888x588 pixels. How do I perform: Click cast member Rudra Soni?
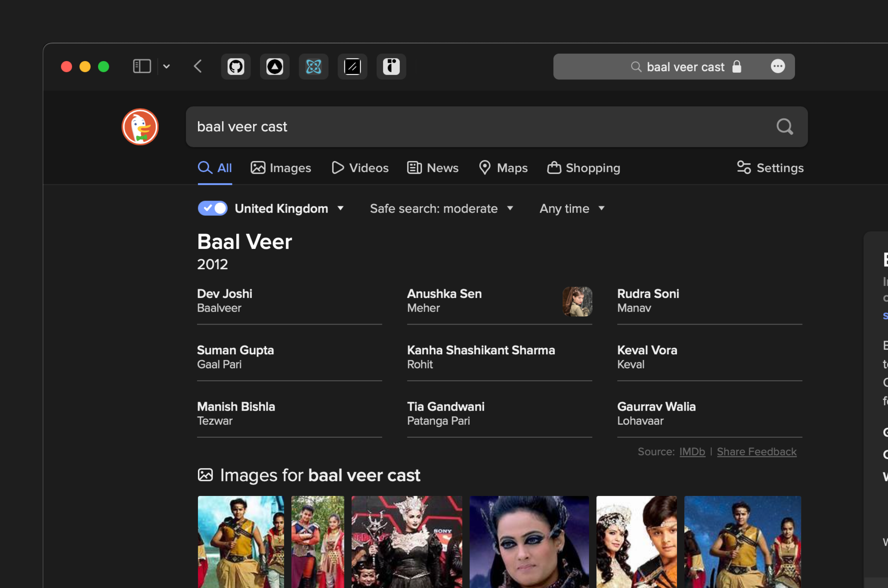(648, 294)
